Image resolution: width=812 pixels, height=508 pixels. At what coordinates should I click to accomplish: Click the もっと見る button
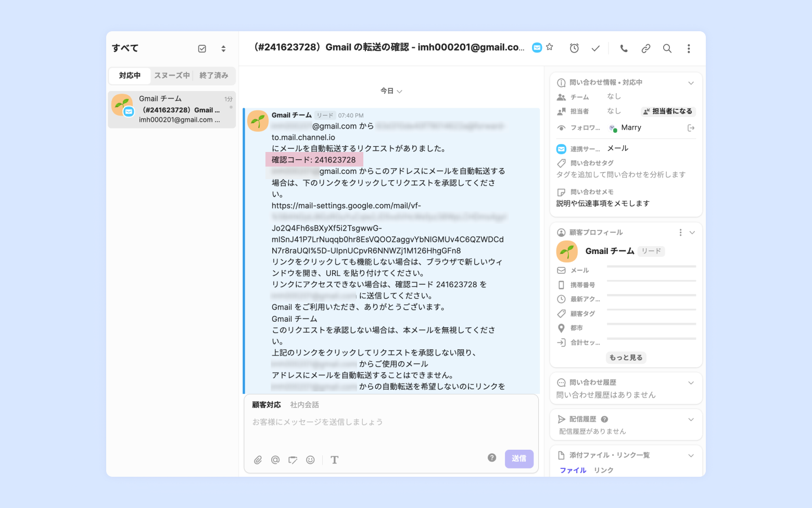[626, 358]
